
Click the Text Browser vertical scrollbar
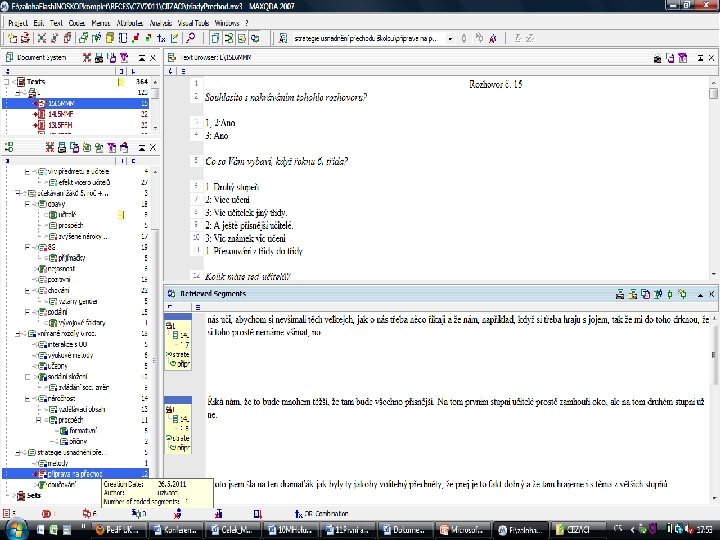pos(714,177)
